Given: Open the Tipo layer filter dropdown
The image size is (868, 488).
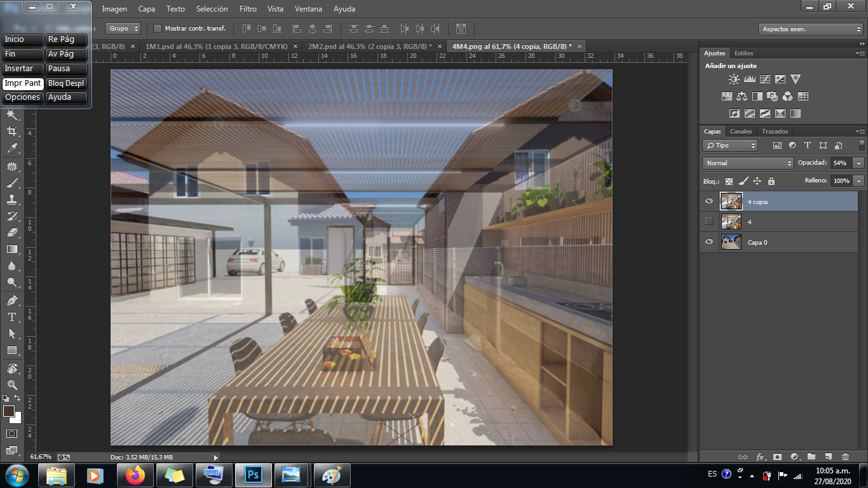Looking at the screenshot, I should click(731, 146).
